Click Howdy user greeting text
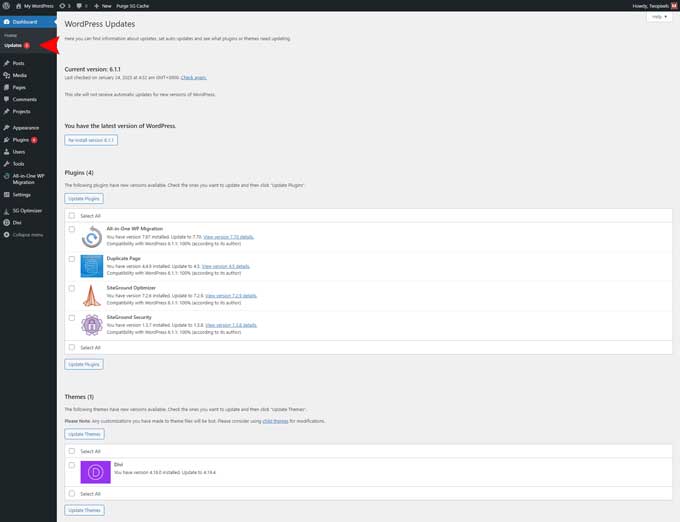The height and width of the screenshot is (522, 680). tap(651, 6)
